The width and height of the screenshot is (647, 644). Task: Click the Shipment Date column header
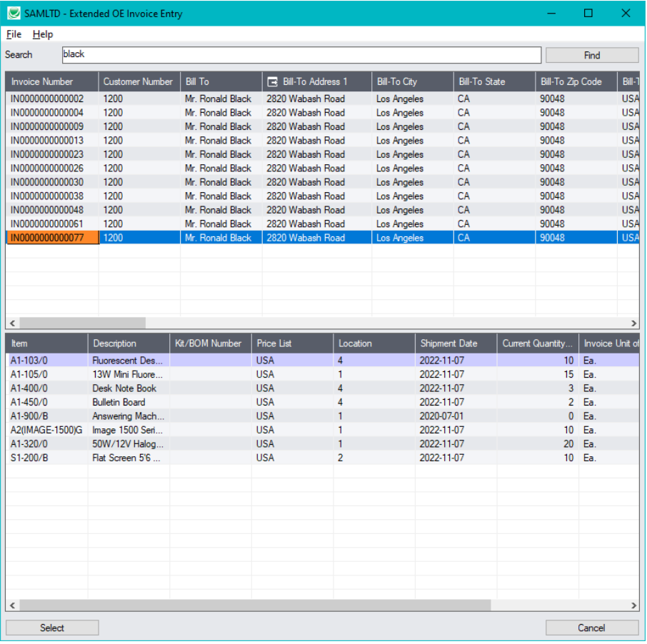click(x=456, y=343)
